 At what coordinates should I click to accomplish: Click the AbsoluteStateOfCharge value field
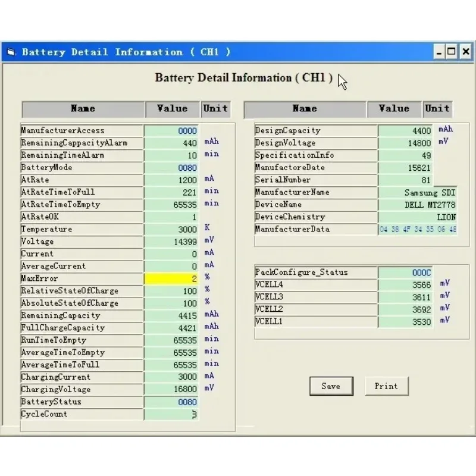171,303
